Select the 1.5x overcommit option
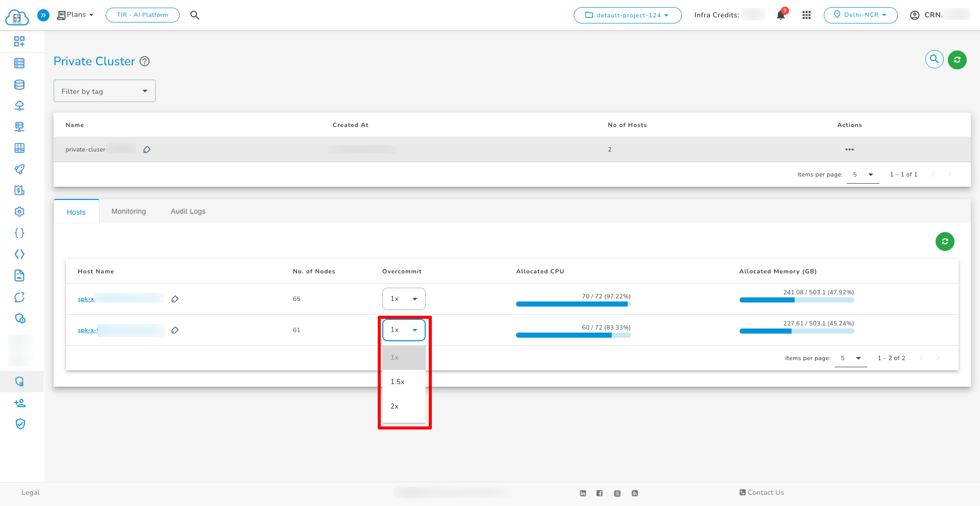Screen dimensions: 980x506 pos(398,382)
